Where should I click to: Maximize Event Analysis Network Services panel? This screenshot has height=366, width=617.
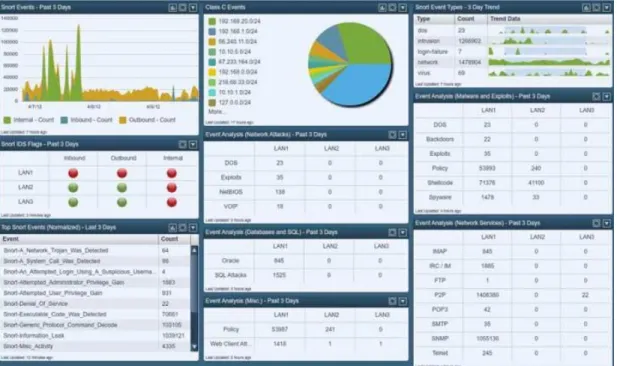(597, 223)
